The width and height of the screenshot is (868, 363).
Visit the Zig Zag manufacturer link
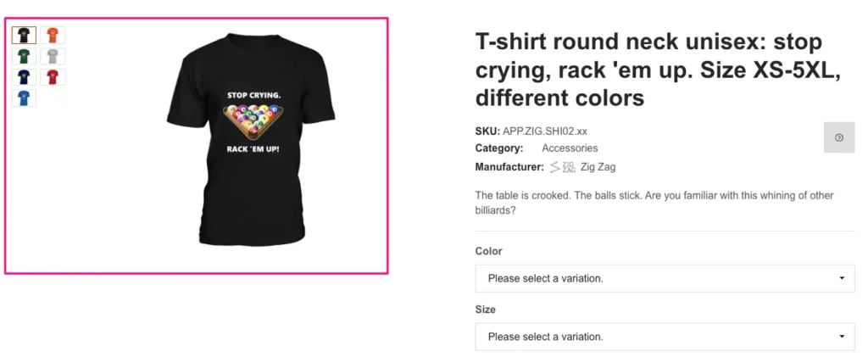[x=598, y=167]
